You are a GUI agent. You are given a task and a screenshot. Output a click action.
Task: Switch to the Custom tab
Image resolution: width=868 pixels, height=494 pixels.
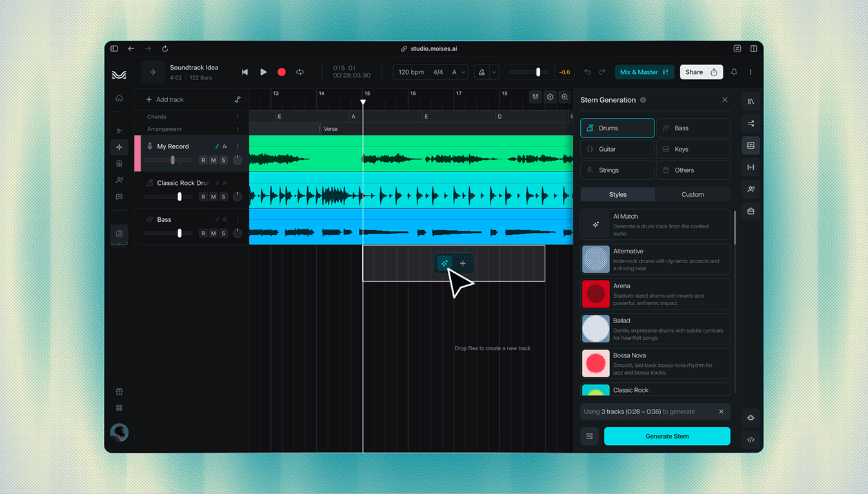point(692,194)
